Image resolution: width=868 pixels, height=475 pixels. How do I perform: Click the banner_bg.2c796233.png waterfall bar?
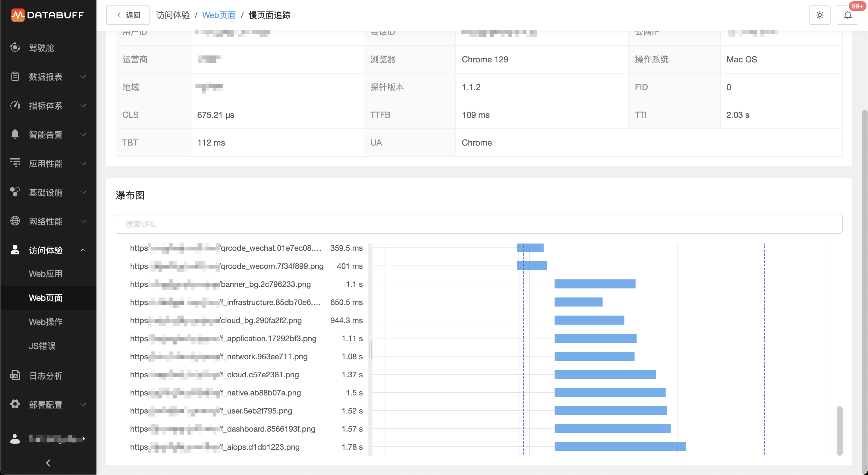(x=595, y=284)
